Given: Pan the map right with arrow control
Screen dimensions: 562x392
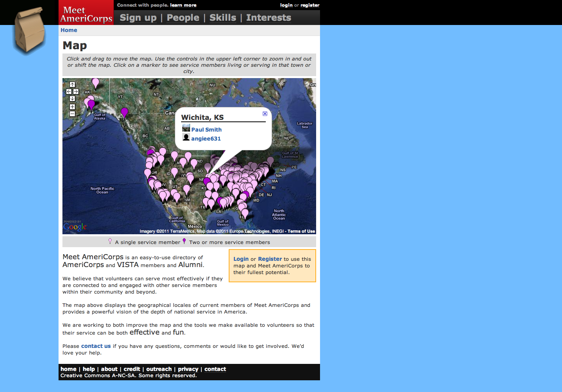Looking at the screenshot, I should tap(76, 91).
